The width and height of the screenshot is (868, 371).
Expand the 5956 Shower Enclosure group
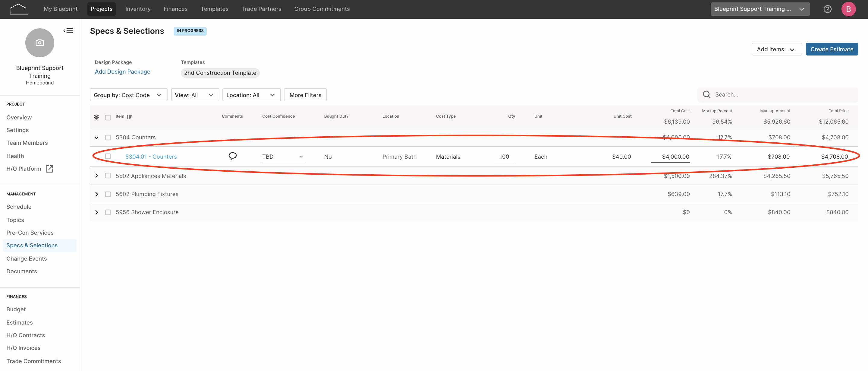coord(96,212)
